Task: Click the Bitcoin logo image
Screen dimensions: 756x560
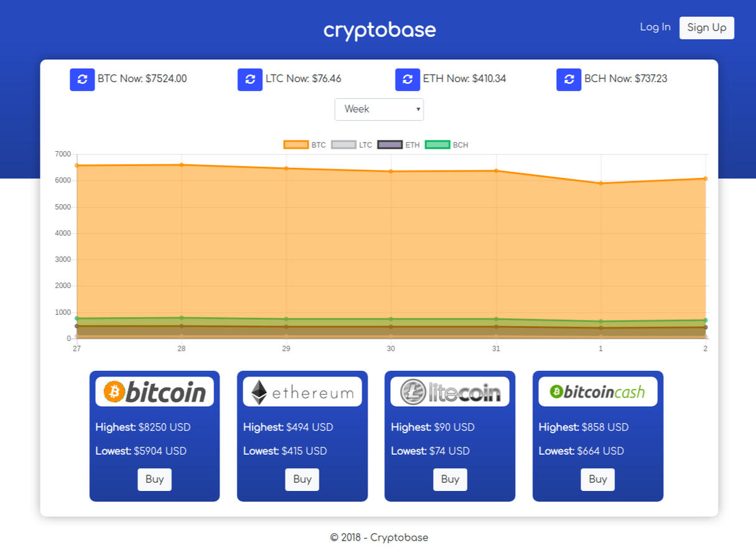Action: point(154,392)
